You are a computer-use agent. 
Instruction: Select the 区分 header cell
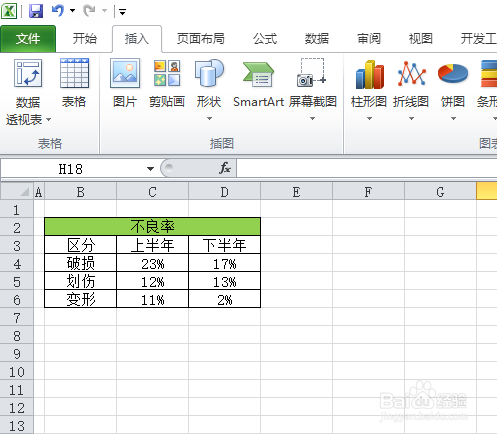click(80, 245)
